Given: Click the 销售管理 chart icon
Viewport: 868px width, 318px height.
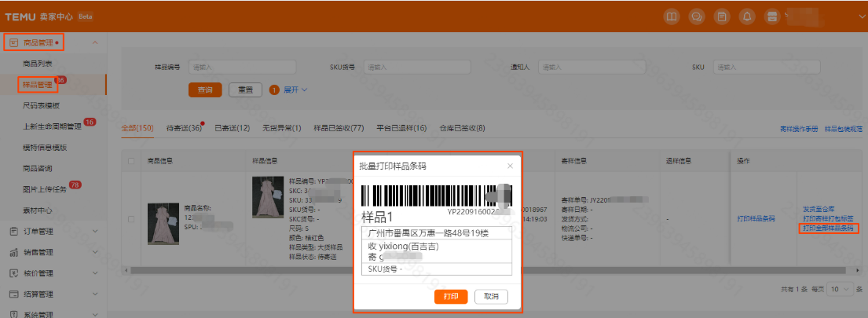Looking at the screenshot, I should (x=14, y=252).
